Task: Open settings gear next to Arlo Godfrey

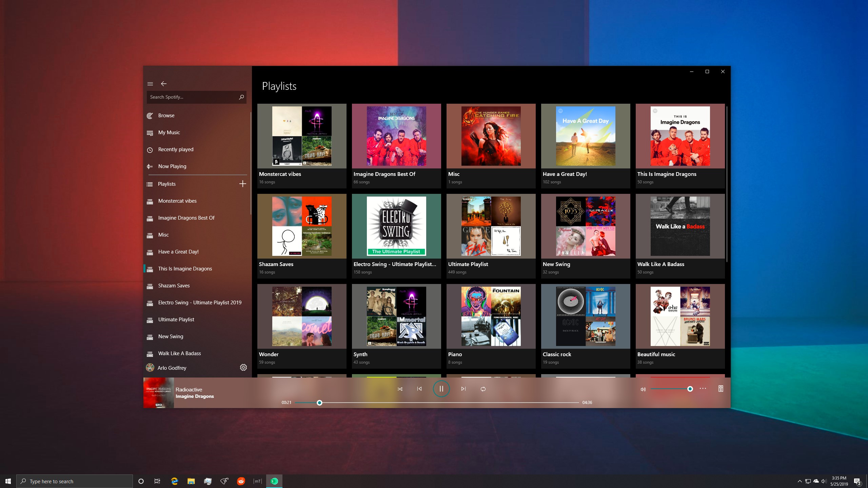Action: [243, 367]
